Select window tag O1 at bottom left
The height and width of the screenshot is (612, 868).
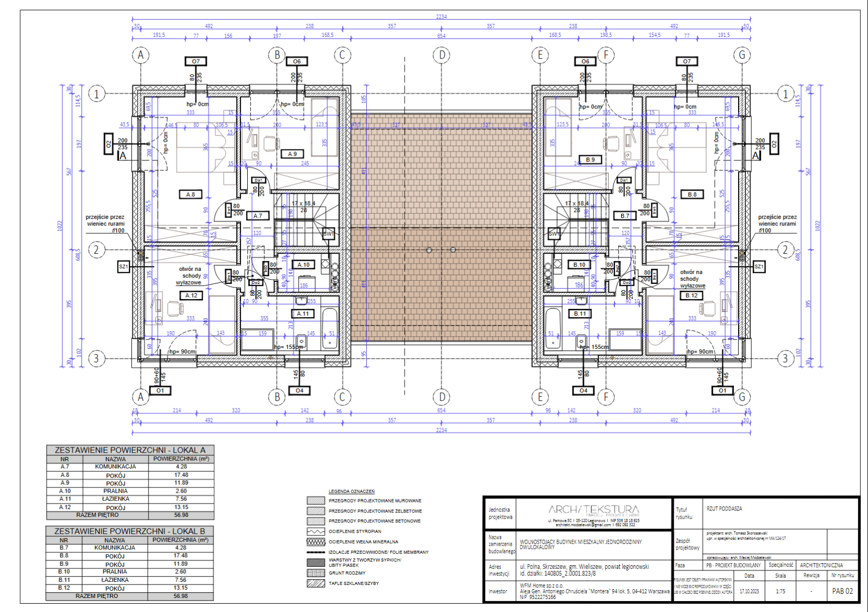[x=160, y=390]
